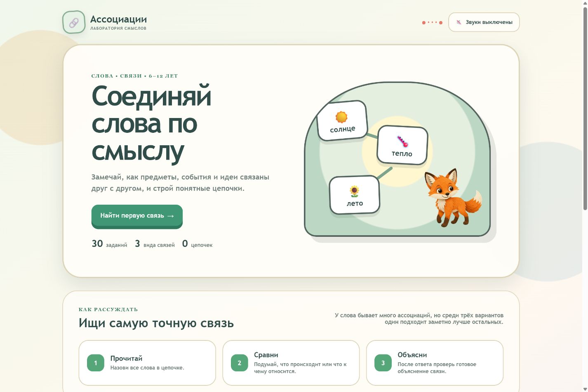The height and width of the screenshot is (392, 588).
Task: Click the «Ассоциации» site title
Action: (x=118, y=19)
